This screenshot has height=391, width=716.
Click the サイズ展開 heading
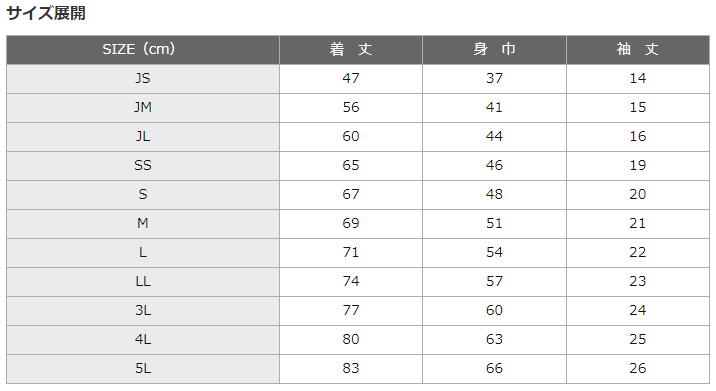[x=46, y=13]
